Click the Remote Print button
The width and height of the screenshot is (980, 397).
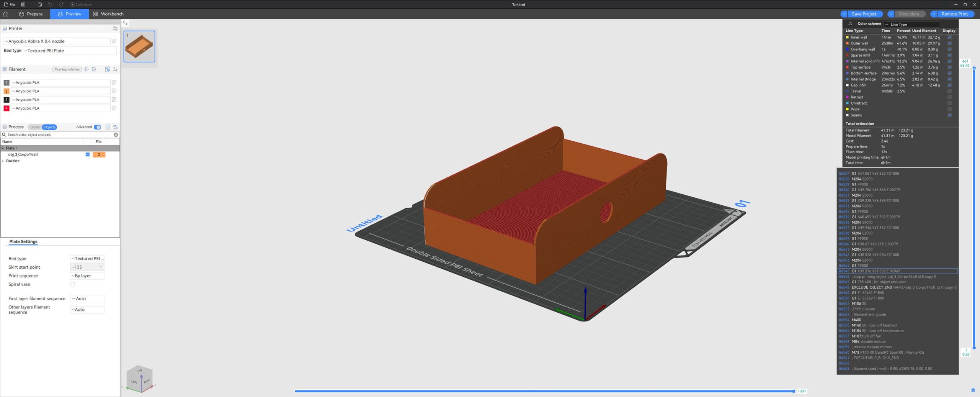(x=954, y=14)
